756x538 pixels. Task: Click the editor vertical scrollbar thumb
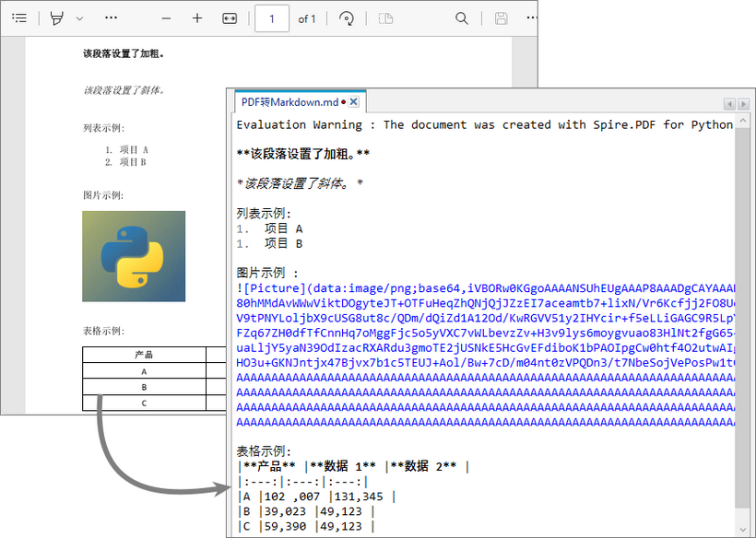pyautogui.click(x=743, y=318)
